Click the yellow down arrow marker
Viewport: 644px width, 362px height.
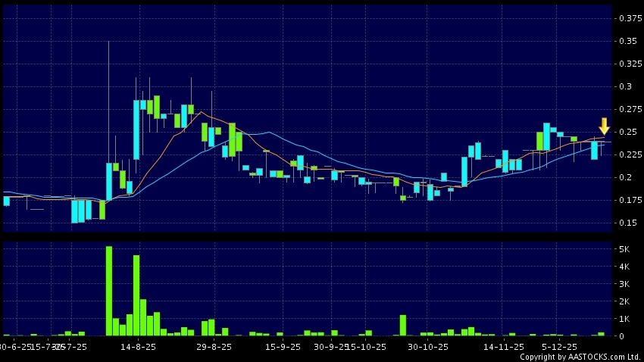pyautogui.click(x=604, y=126)
